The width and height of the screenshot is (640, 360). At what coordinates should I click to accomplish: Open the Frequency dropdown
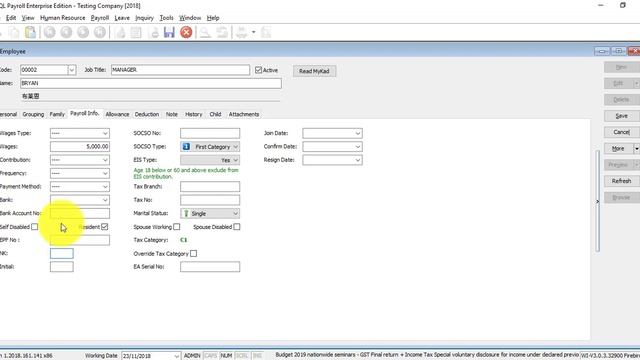pyautogui.click(x=105, y=173)
